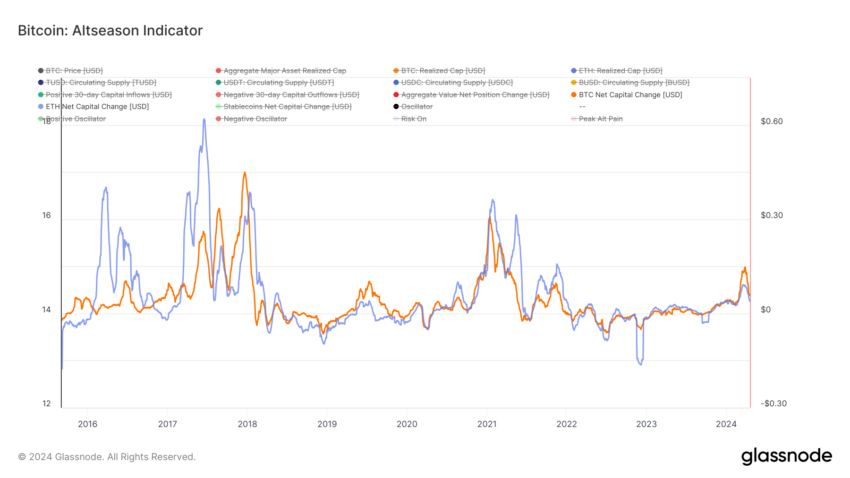This screenshot has height=478, width=850.
Task: Hide ETH Net Capital Change [USD] series
Action: (93, 106)
